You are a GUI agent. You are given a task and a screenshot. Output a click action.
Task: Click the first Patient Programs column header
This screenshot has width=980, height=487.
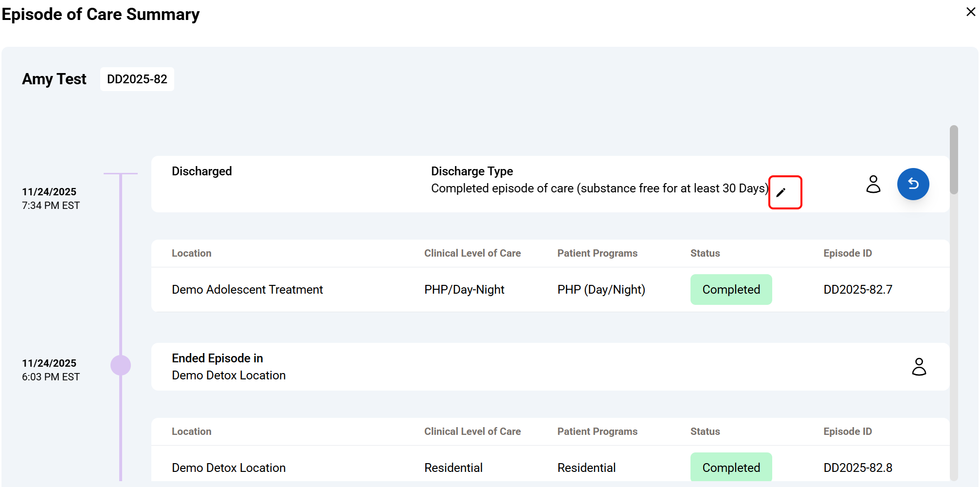coord(597,253)
